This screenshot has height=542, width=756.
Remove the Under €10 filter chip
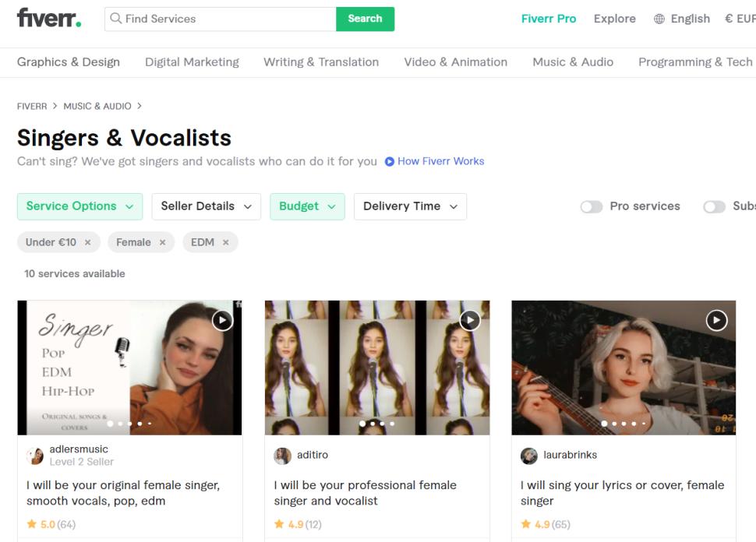(87, 243)
